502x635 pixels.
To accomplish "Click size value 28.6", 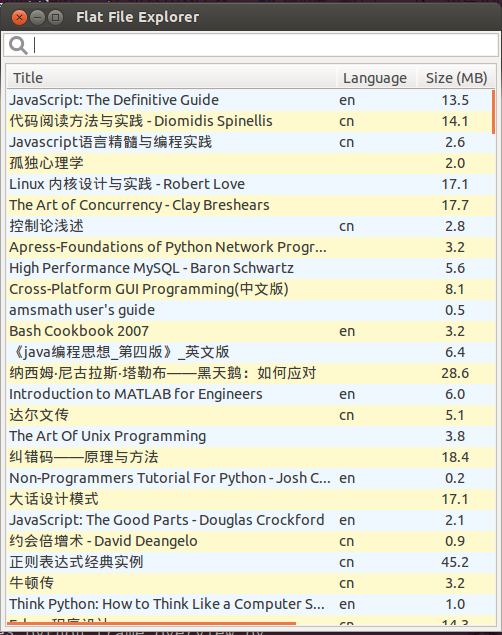I will point(455,373).
